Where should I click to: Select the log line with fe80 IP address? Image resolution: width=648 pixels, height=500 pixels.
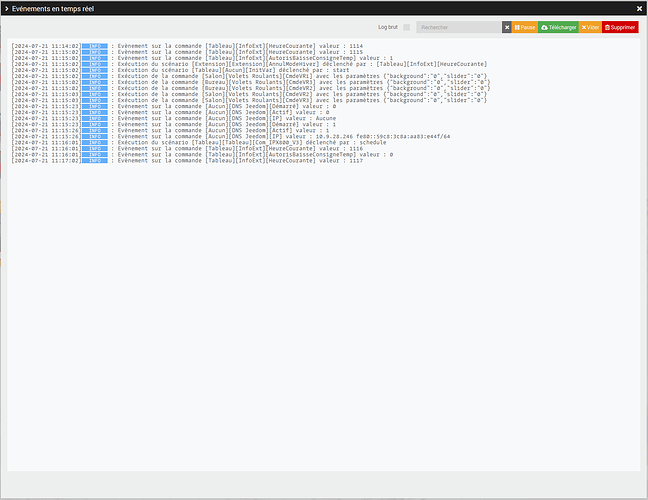click(231, 136)
